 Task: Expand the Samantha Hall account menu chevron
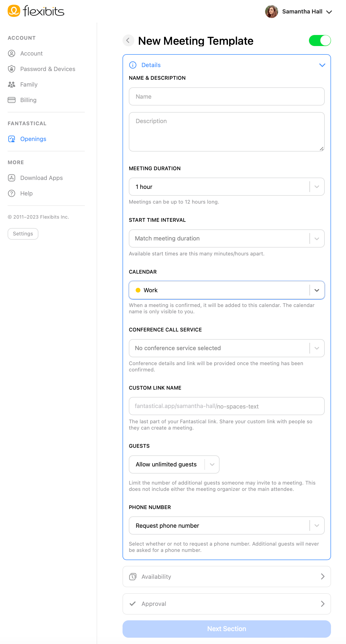pos(329,12)
